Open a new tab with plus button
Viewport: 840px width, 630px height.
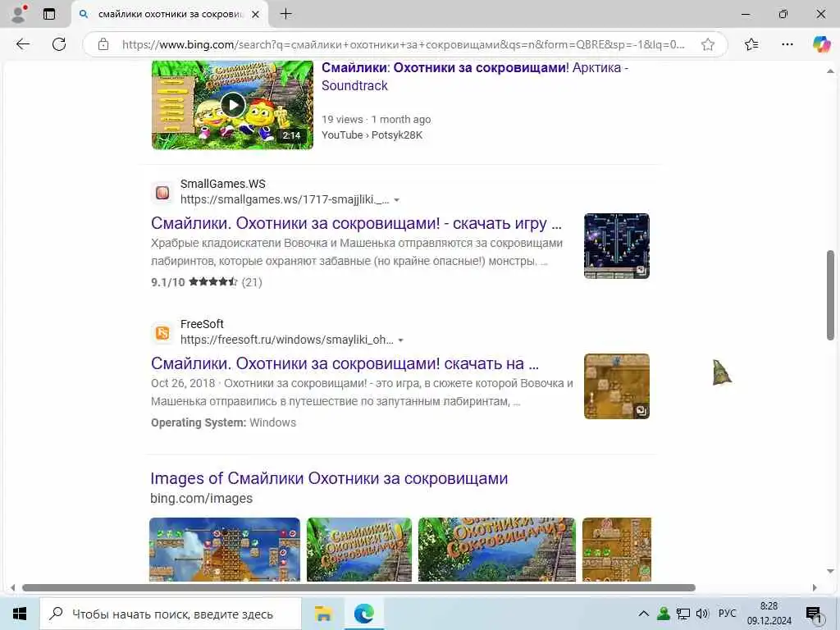(286, 14)
